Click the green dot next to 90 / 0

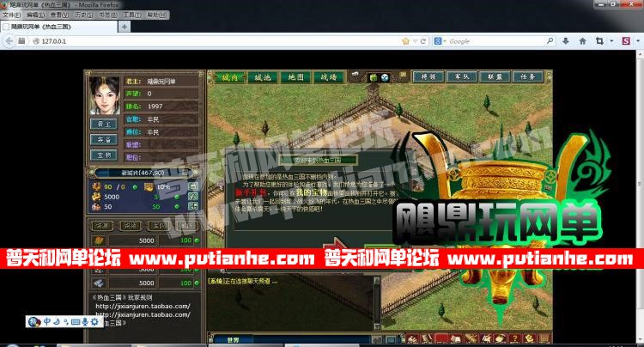tap(135, 187)
